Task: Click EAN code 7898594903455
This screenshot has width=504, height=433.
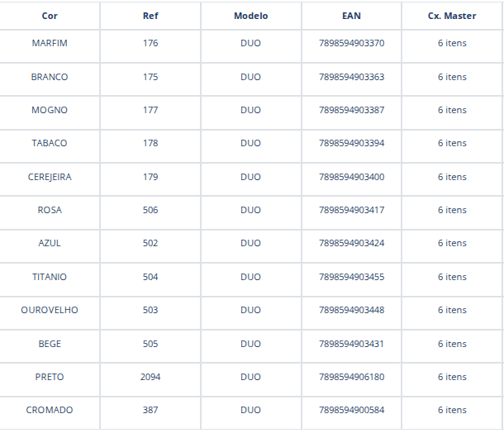Action: click(351, 277)
